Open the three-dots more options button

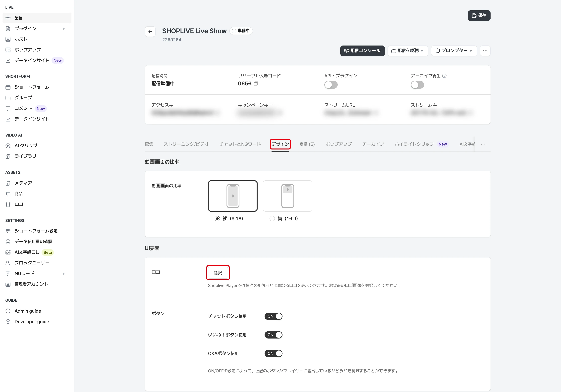485,51
